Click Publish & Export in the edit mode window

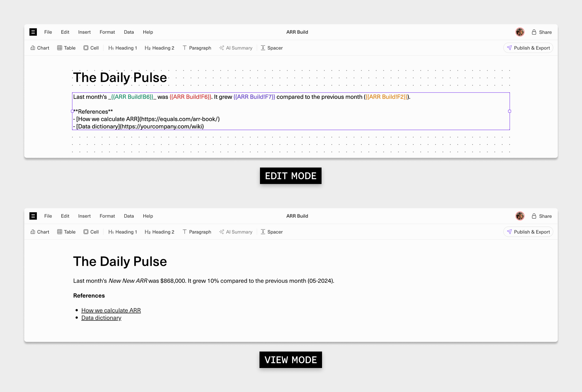coord(528,48)
